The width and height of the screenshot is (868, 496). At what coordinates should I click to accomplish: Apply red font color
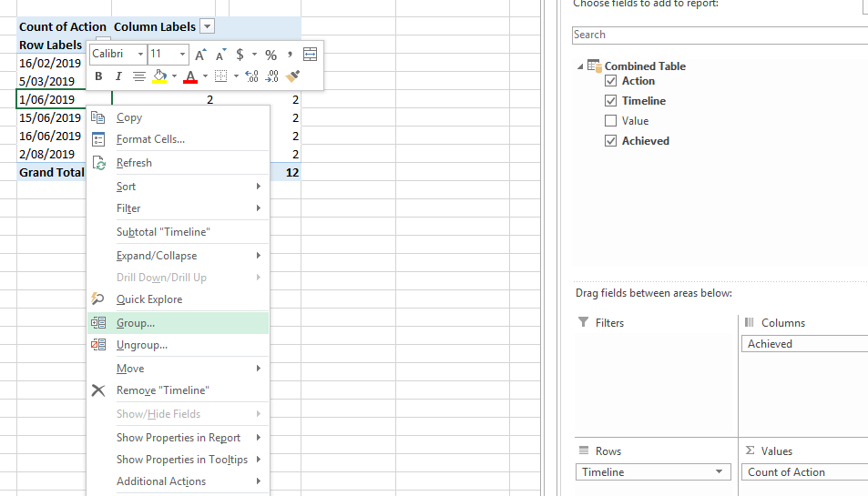(x=190, y=76)
